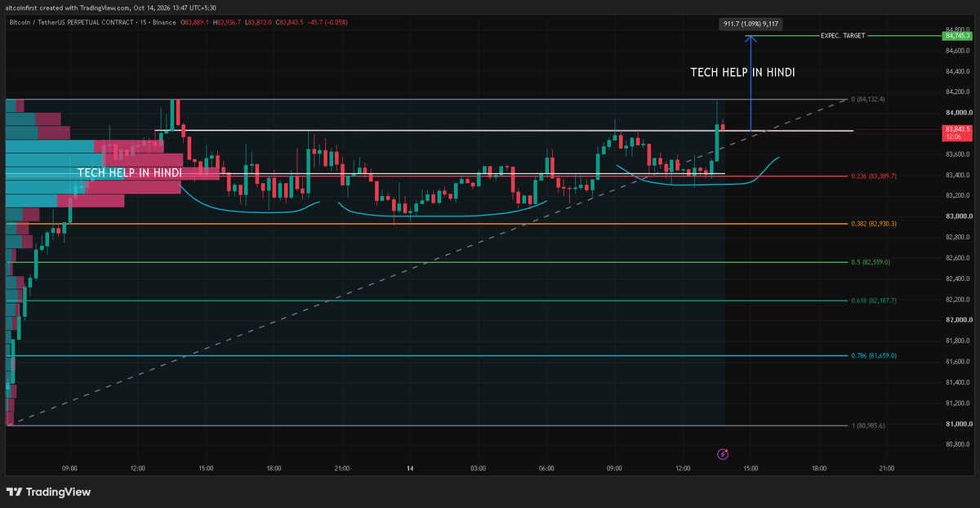Screen dimensions: 980x508
Task: Click the 03:00 time axis label
Action: 479,469
